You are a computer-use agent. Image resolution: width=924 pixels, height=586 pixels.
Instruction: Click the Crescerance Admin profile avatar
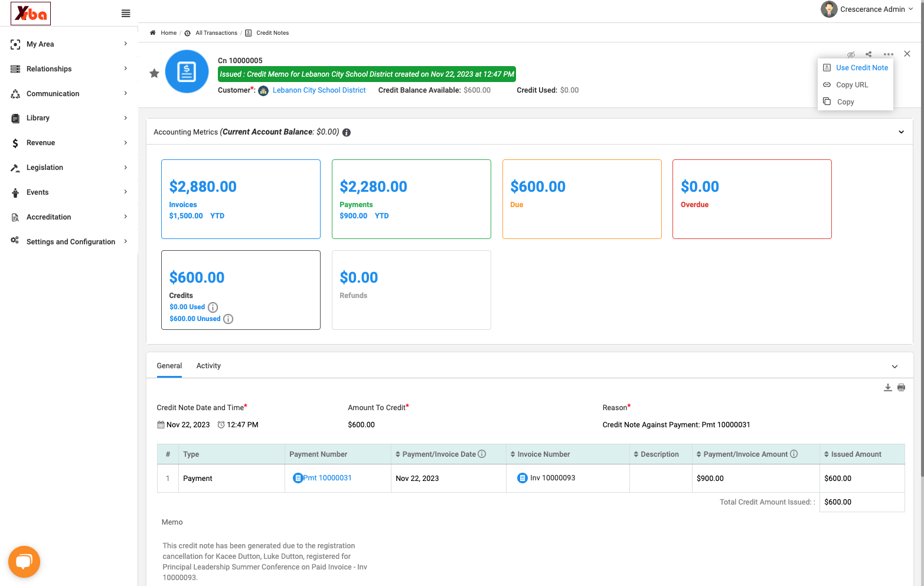click(x=829, y=9)
